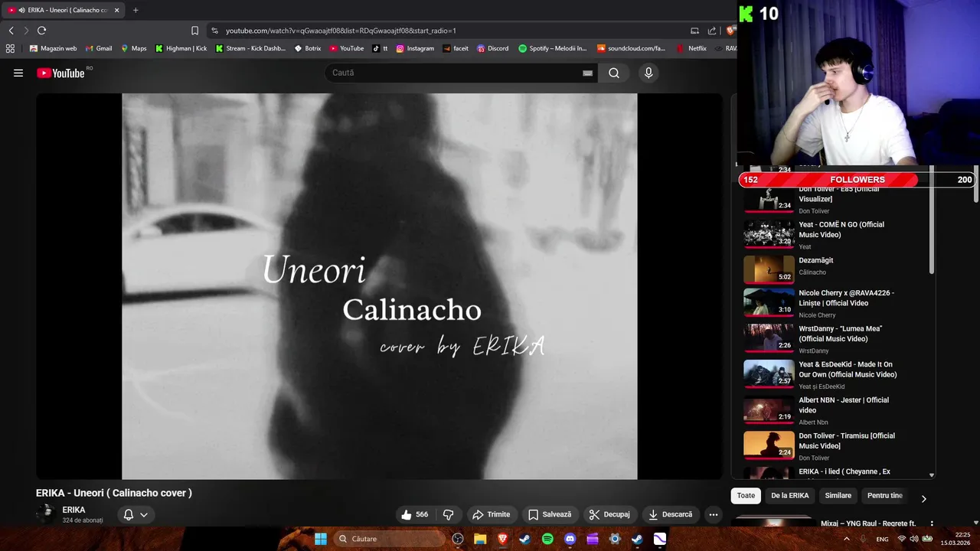The height and width of the screenshot is (551, 980).
Task: Switch to the ERIKA - Uneori browser tab
Action: [x=64, y=10]
